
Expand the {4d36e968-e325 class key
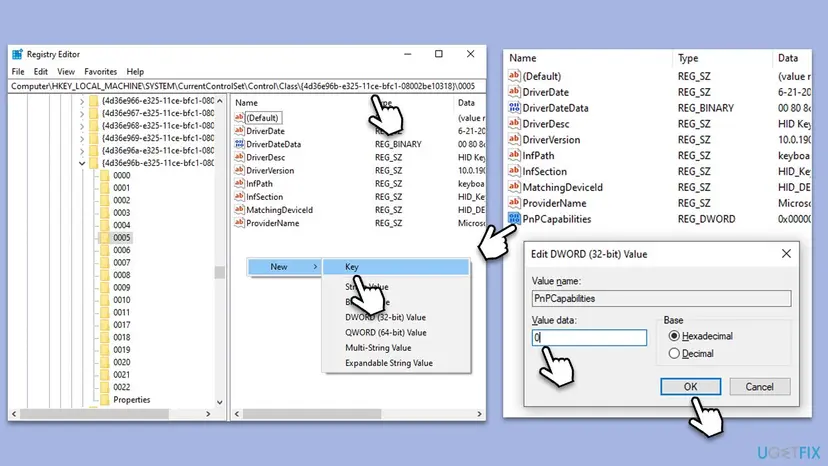[x=82, y=126]
